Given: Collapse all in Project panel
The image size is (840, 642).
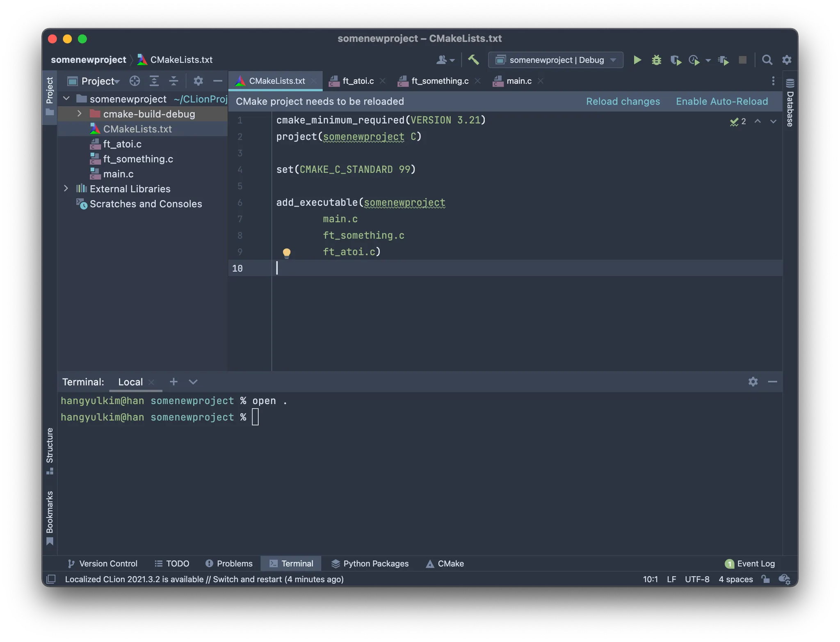Looking at the screenshot, I should (173, 81).
